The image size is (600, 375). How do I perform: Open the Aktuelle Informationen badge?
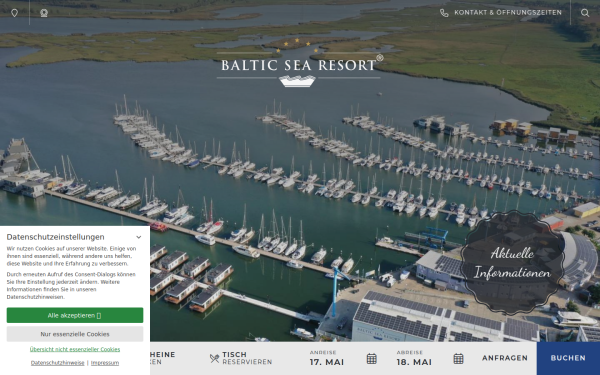[x=512, y=262]
